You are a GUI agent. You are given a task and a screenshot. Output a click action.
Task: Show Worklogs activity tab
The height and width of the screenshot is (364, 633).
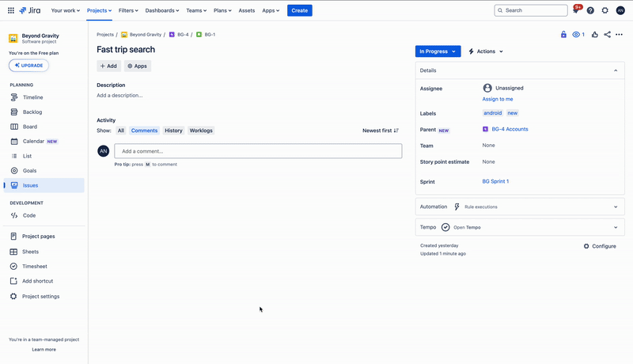click(201, 131)
